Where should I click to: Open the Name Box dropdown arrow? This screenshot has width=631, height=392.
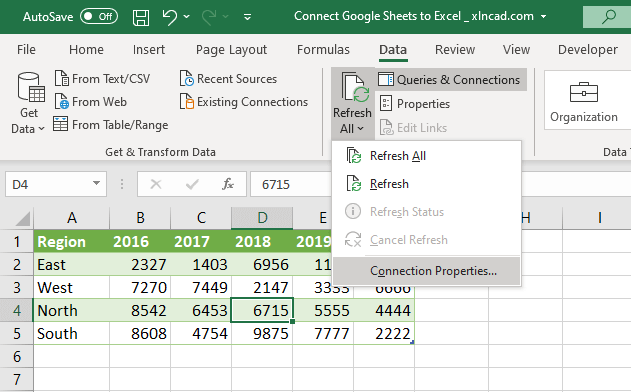pos(96,184)
